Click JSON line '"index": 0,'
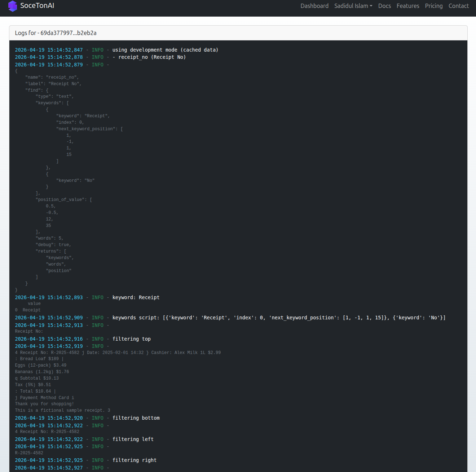The width and height of the screenshot is (476, 472). point(70,122)
